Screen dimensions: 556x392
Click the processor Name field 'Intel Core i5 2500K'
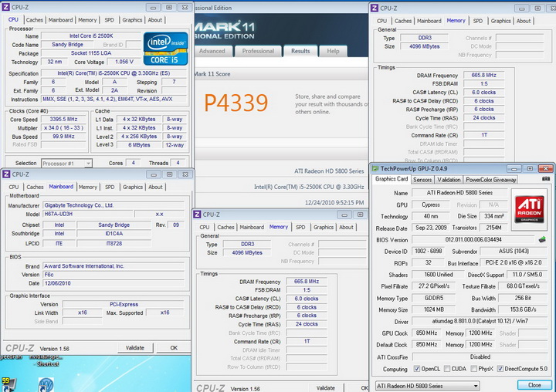tap(91, 35)
